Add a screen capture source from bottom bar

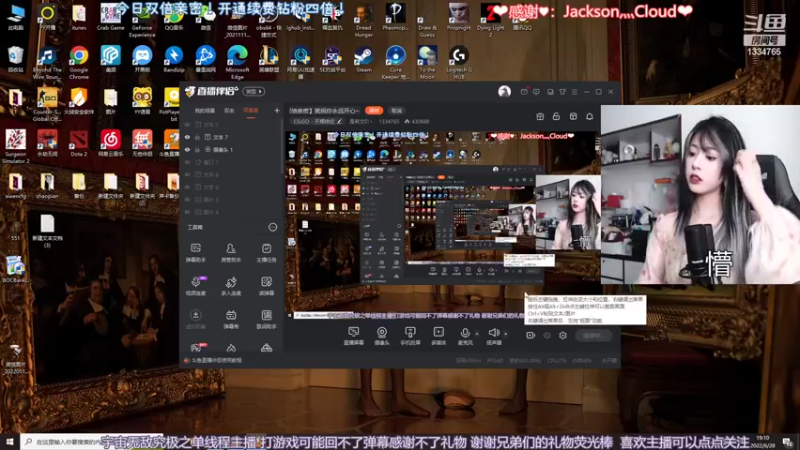tap(353, 336)
